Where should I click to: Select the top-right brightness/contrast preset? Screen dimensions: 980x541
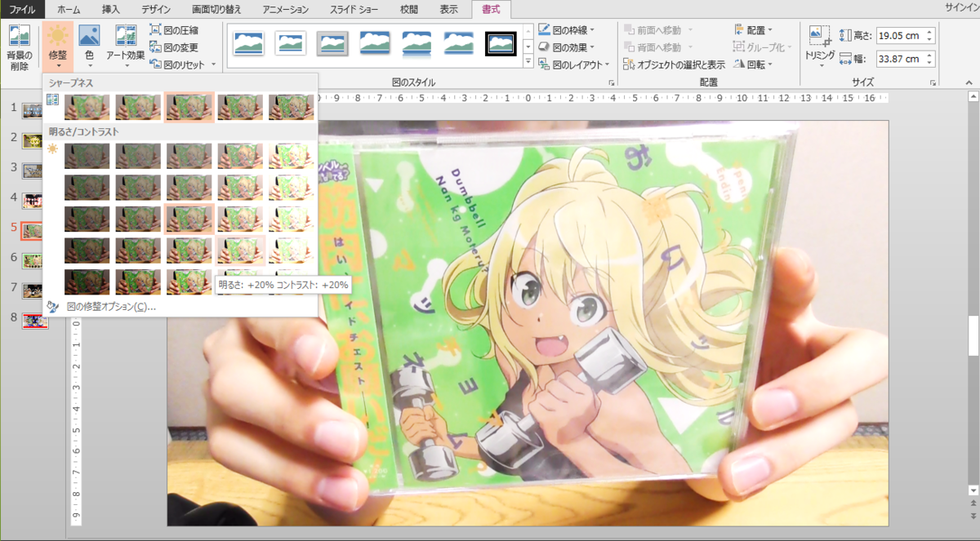coord(291,156)
